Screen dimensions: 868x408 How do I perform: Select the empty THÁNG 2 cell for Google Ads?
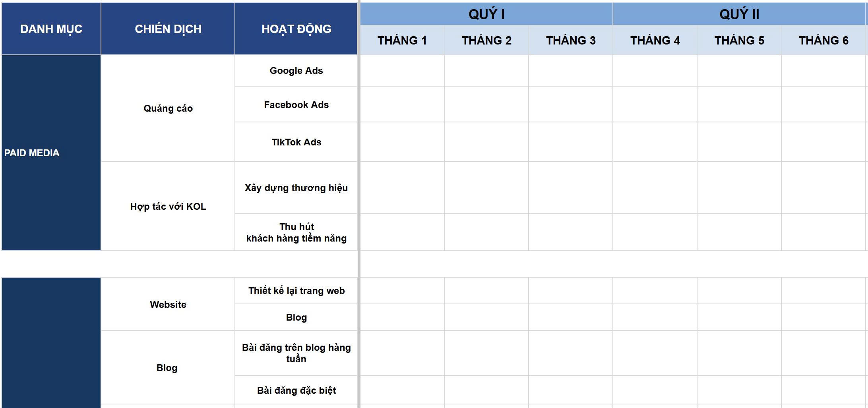pyautogui.click(x=486, y=71)
